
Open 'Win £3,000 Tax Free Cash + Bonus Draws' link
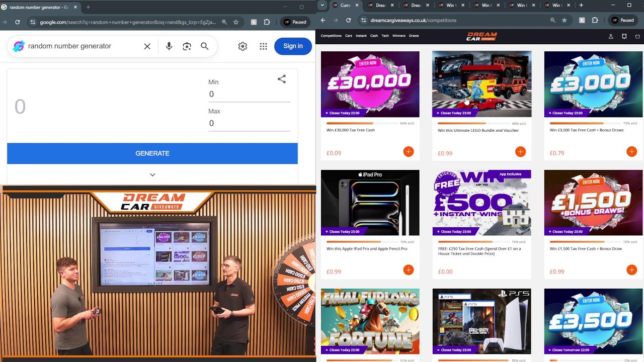pyautogui.click(x=587, y=130)
